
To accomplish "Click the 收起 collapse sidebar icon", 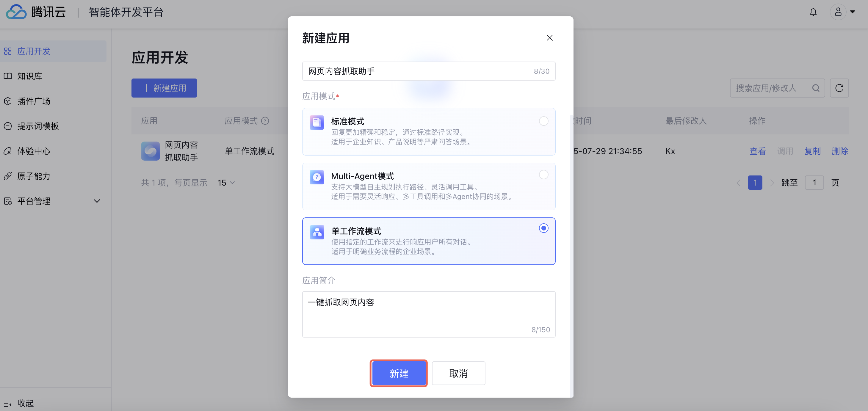I will 8,403.
